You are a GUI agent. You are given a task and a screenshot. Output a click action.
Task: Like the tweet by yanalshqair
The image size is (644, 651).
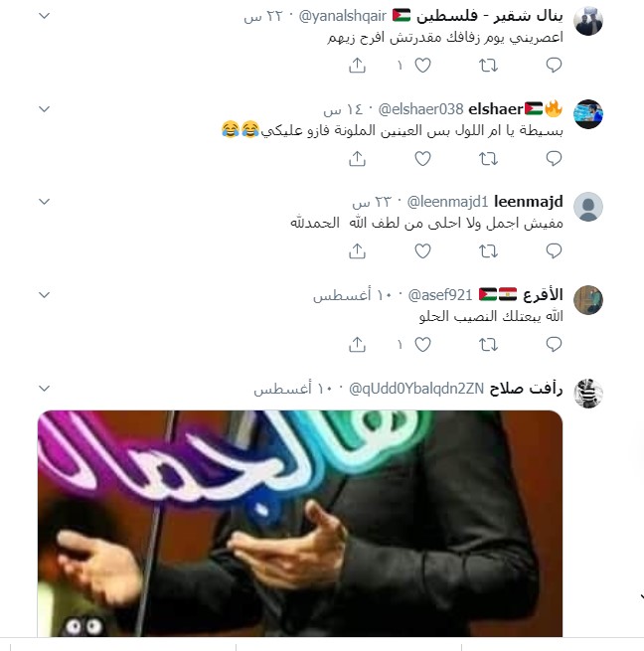click(x=422, y=66)
